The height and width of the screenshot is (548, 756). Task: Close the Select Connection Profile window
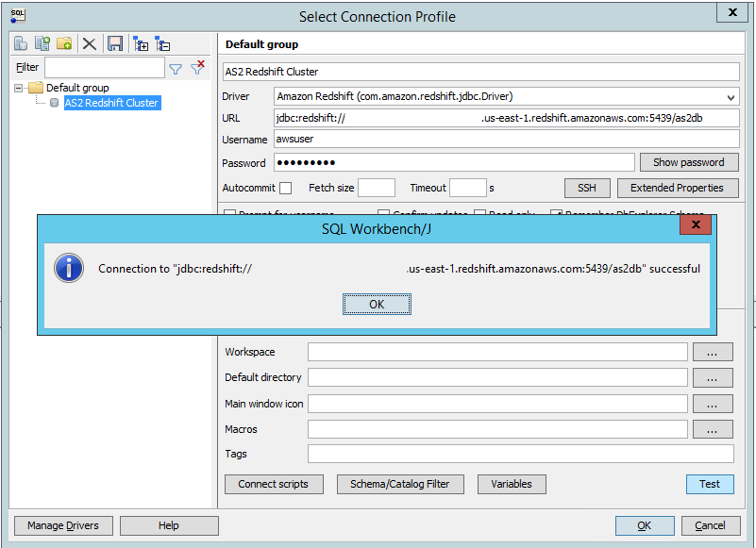click(x=731, y=12)
